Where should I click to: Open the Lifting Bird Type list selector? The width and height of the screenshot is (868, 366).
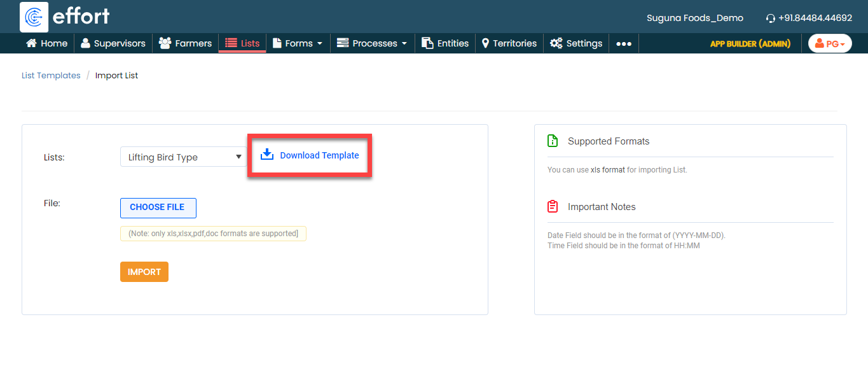(x=183, y=157)
